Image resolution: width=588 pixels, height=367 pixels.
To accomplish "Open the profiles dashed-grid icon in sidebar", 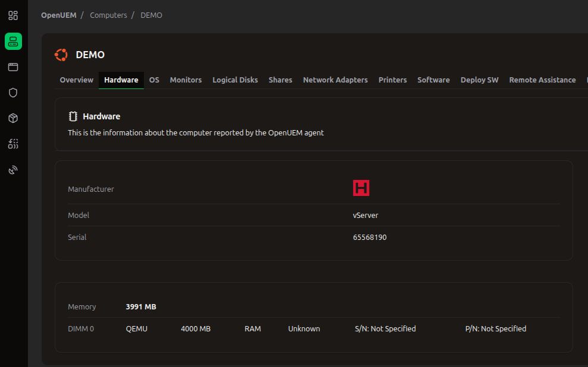I will (13, 144).
